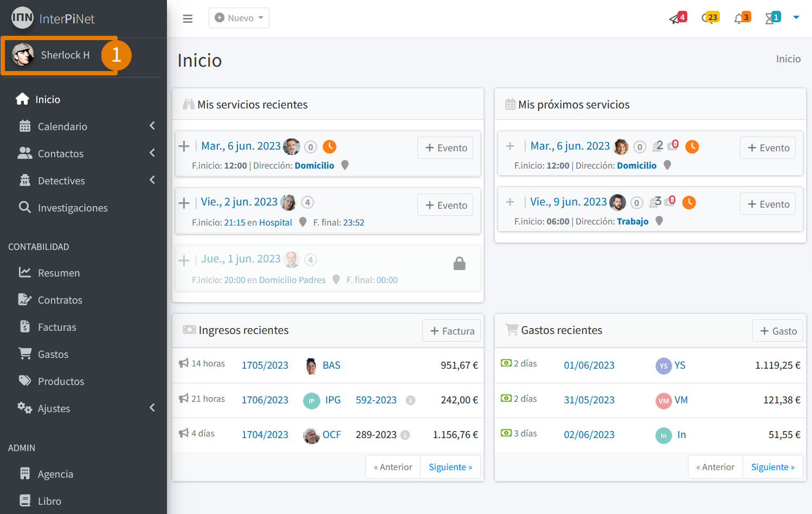Go to Siguiente page of Ingresos recientes
The image size is (812, 514).
450,467
